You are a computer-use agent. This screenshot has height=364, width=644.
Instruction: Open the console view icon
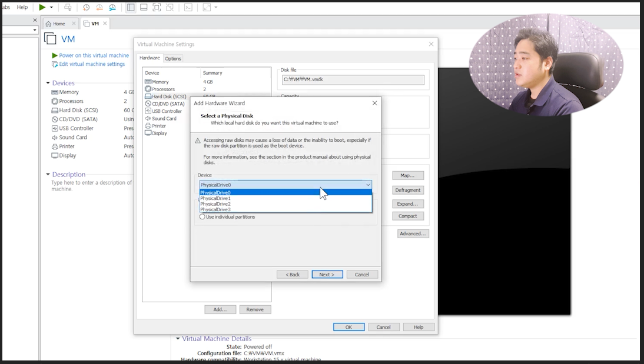pos(188,8)
